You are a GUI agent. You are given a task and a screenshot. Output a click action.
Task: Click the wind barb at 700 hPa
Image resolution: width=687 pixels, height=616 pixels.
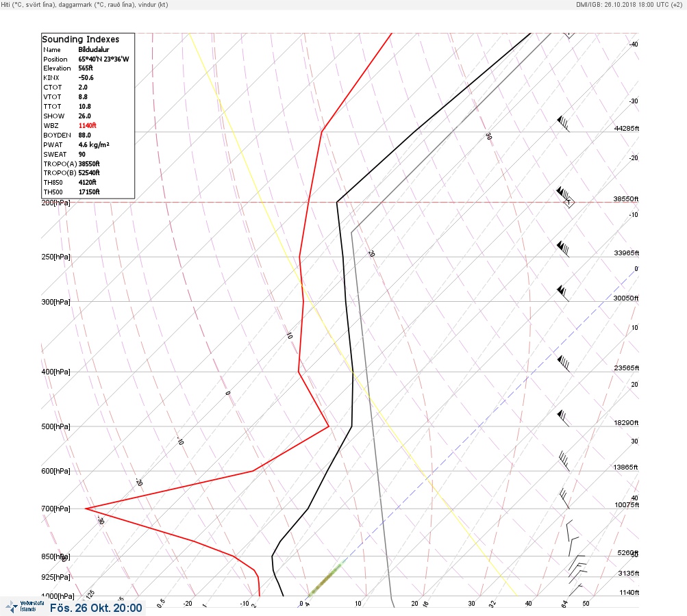[565, 500]
